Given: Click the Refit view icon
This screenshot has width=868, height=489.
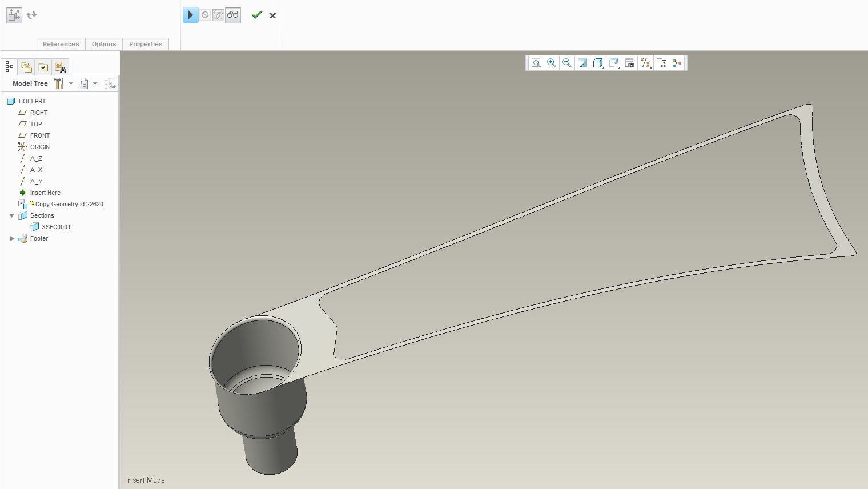Looking at the screenshot, I should point(536,63).
